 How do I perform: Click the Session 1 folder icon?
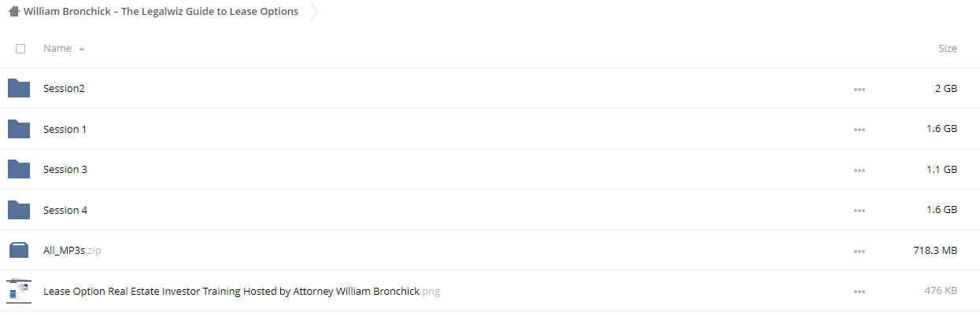click(x=19, y=129)
